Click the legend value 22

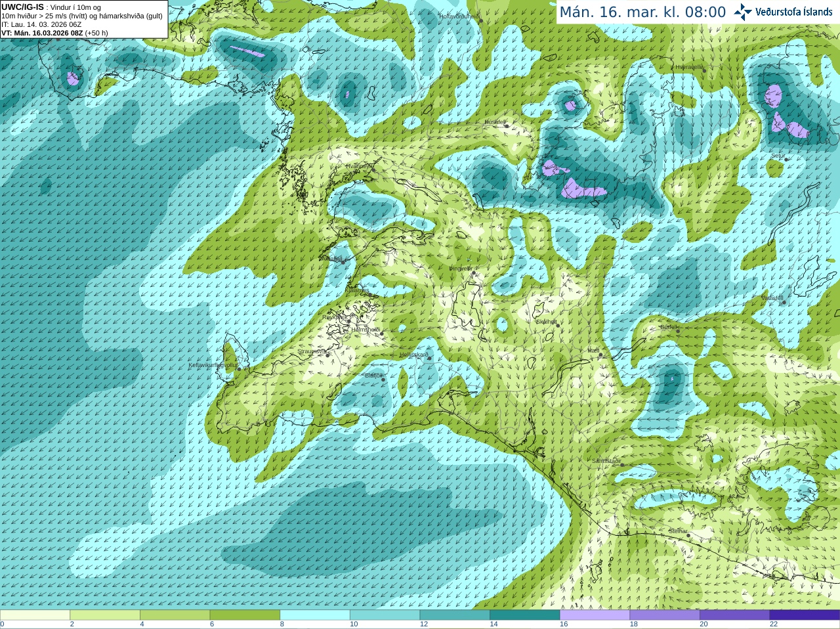pyautogui.click(x=774, y=624)
